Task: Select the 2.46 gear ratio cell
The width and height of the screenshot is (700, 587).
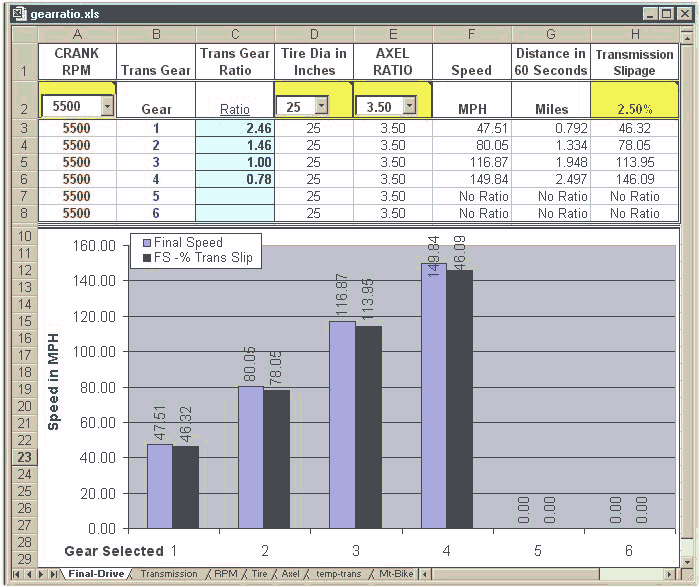Action: point(235,128)
